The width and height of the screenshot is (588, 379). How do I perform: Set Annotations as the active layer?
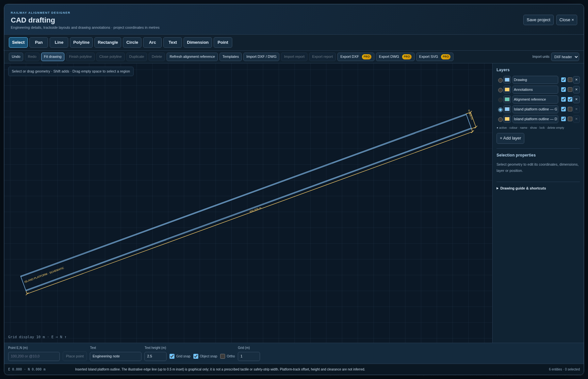point(500,90)
